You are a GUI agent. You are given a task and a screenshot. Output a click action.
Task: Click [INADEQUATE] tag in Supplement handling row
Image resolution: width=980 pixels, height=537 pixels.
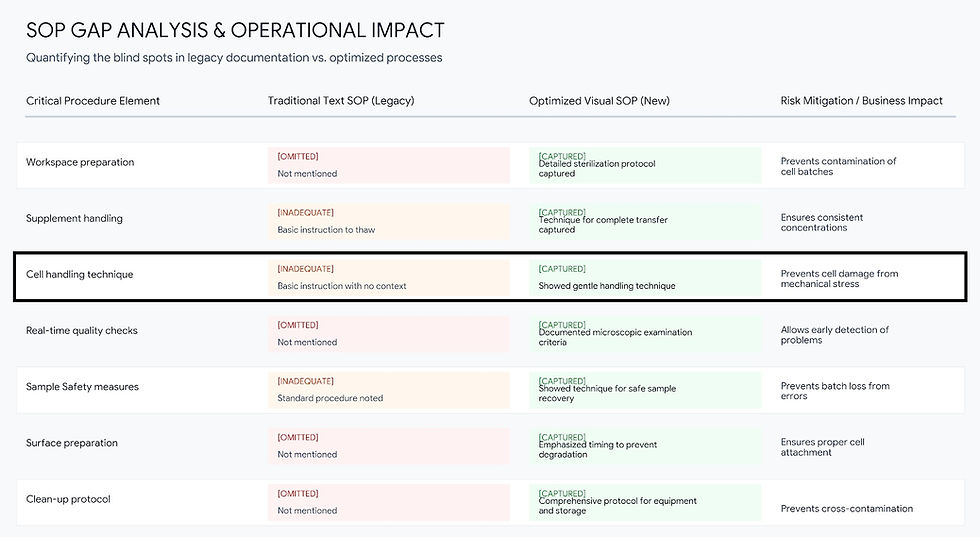305,213
